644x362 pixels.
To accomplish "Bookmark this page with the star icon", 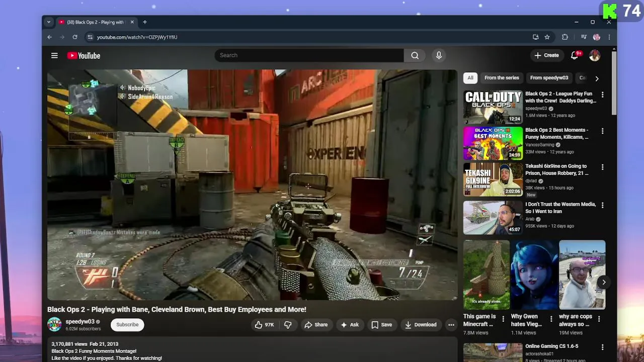I will (547, 37).
